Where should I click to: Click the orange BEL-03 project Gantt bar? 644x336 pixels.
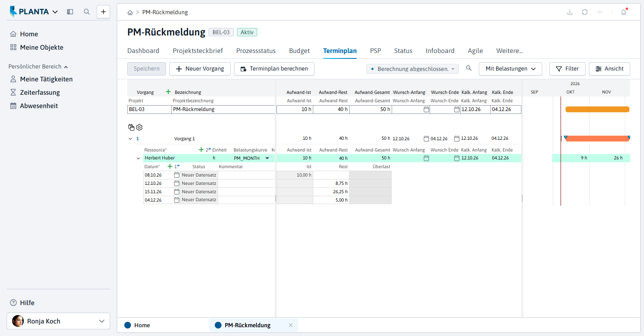coord(597,109)
